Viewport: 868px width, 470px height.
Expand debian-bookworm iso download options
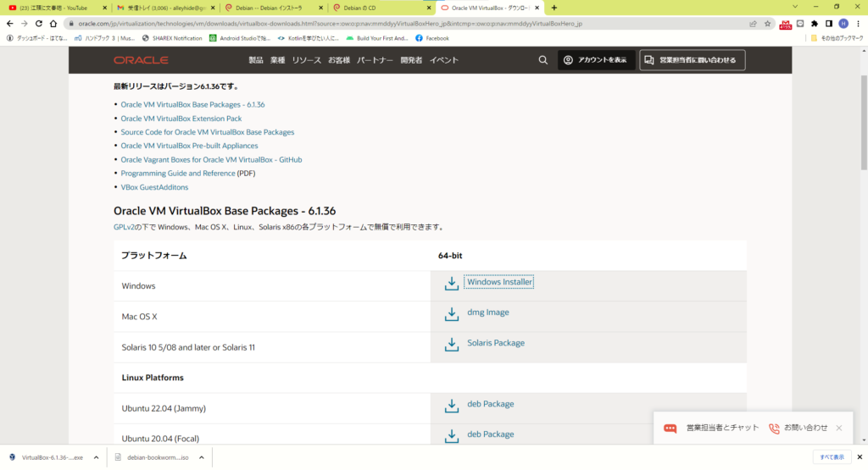click(202, 457)
